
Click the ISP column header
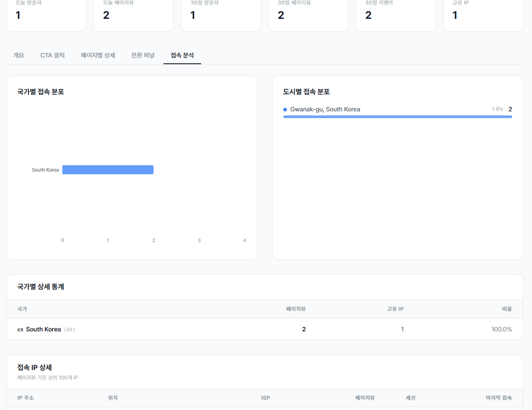click(265, 398)
